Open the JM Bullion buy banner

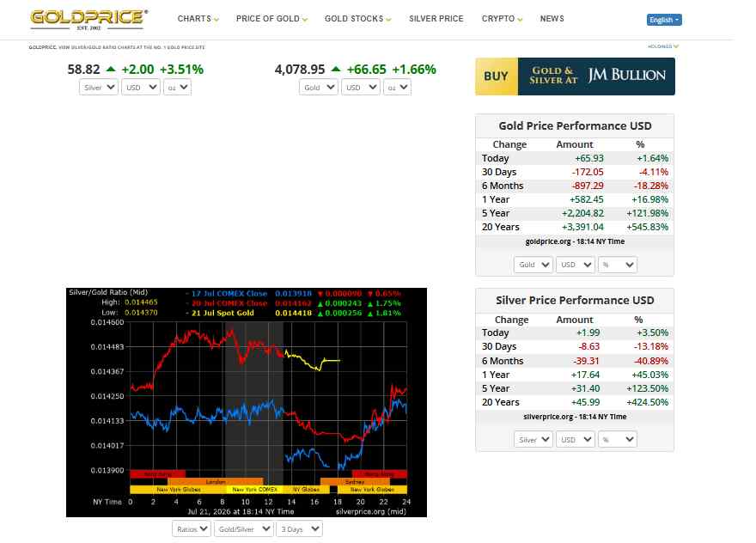pos(575,76)
